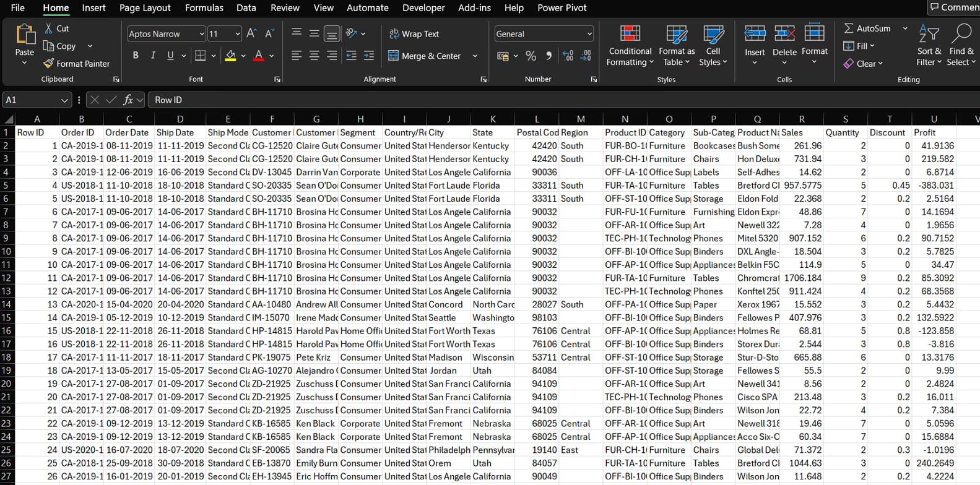Open the Name Box A1 dropdown
980x485 pixels.
[64, 100]
